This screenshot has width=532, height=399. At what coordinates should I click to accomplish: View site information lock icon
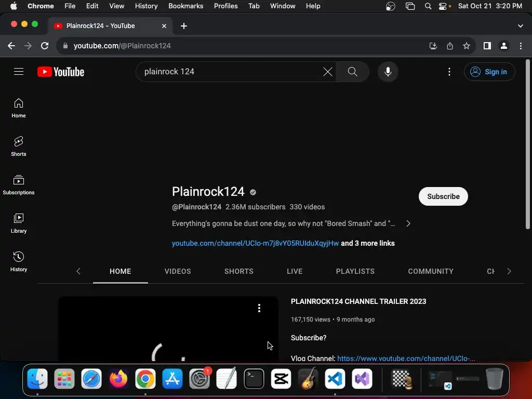(x=65, y=46)
